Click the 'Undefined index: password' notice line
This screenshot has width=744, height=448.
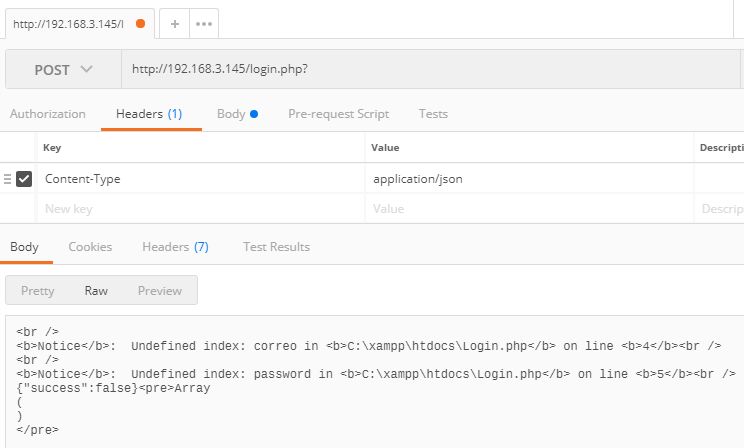(x=376, y=374)
